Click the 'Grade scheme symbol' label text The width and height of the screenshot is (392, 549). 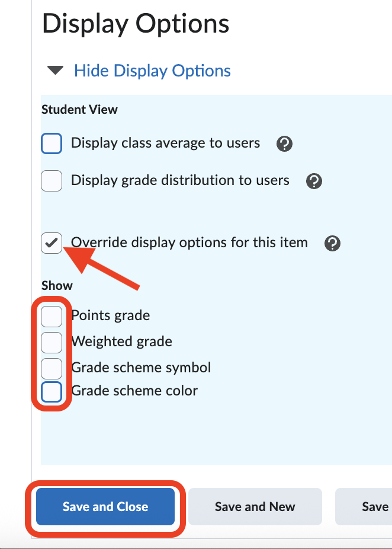tap(141, 368)
